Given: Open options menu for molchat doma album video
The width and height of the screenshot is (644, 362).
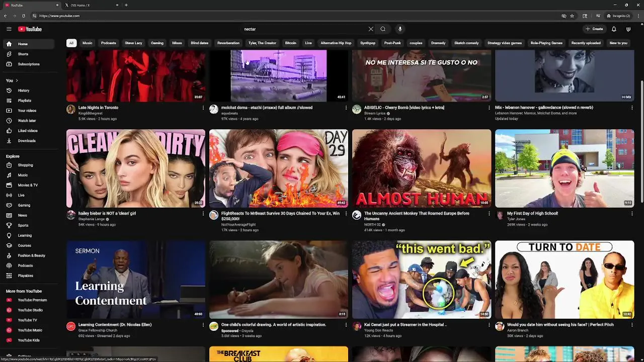Looking at the screenshot, I should click(x=346, y=108).
